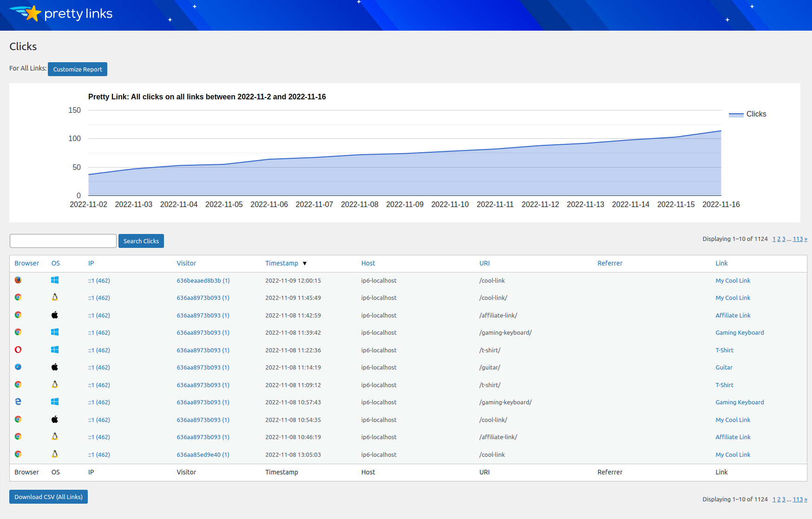Viewport: 812px width, 519px height.
Task: Download CSV for all links
Action: point(48,496)
